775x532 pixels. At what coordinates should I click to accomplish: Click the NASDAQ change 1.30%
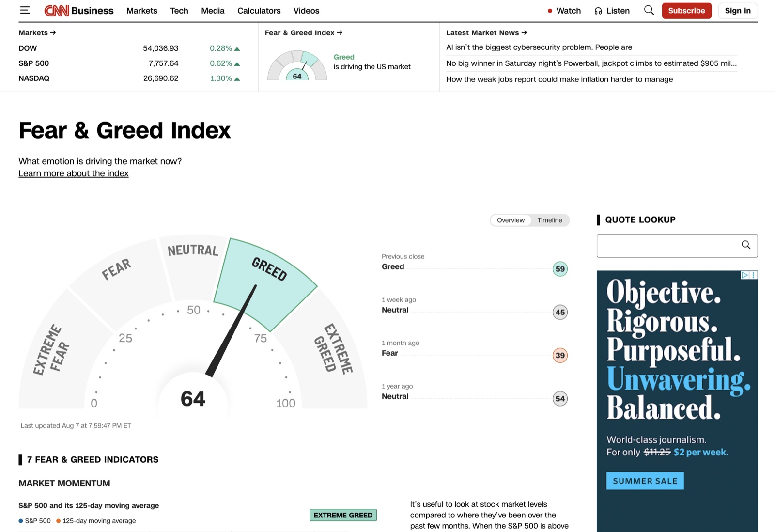[225, 78]
